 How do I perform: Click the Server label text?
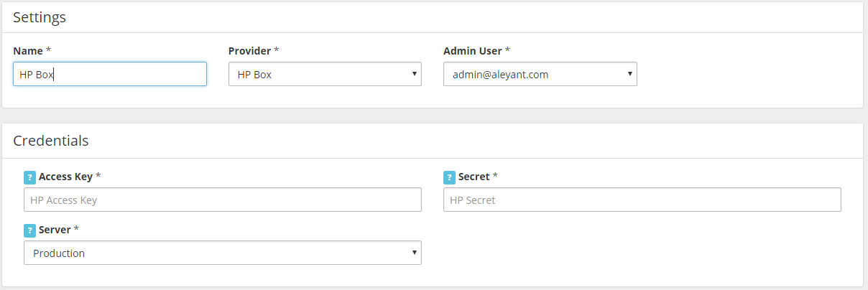[55, 230]
